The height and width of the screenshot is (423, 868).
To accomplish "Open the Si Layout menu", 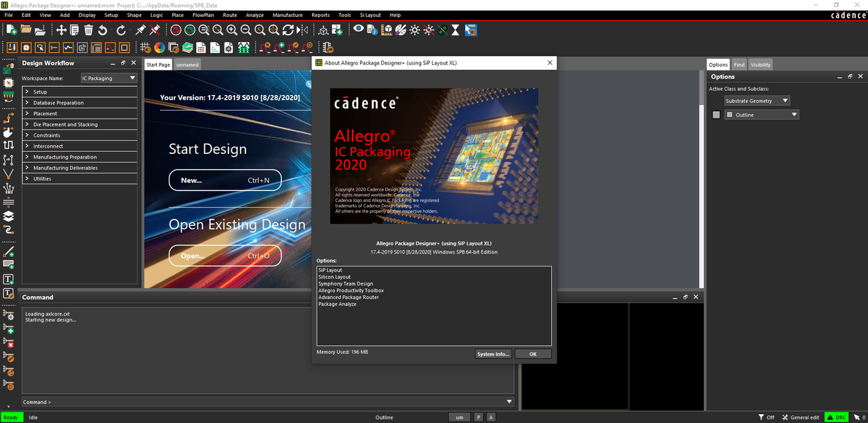I will 370,15.
